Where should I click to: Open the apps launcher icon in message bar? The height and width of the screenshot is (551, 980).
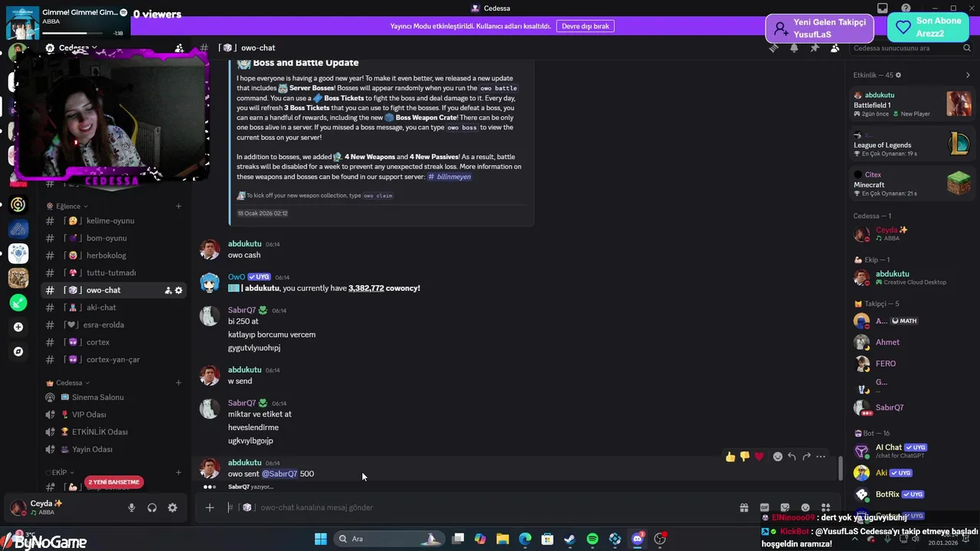pos(825,507)
